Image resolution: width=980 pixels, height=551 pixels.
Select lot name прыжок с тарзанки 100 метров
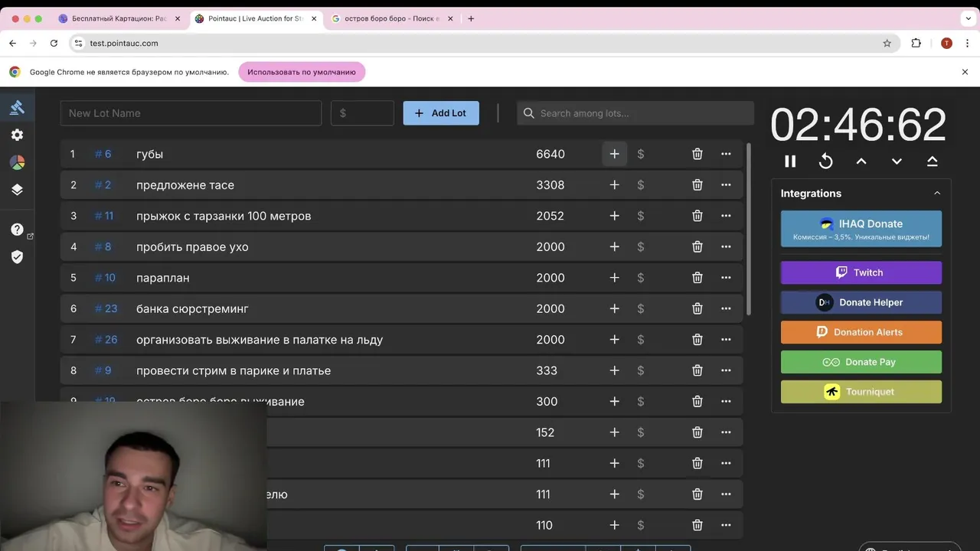tap(224, 216)
